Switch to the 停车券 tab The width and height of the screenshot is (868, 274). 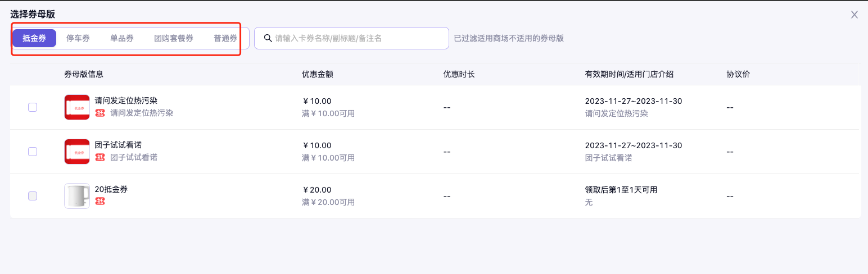tap(78, 39)
